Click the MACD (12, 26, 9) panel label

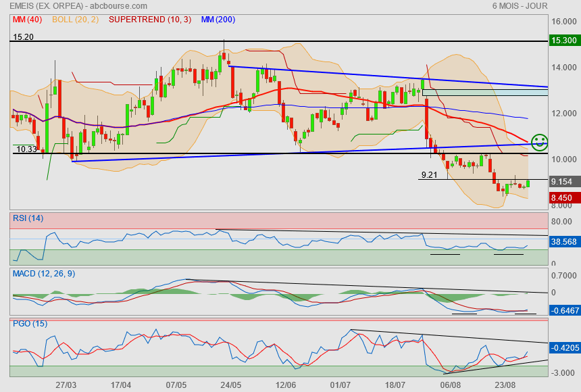pos(44,274)
